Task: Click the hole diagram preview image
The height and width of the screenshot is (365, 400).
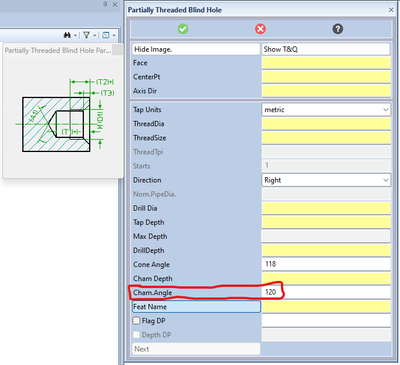Action: click(65, 115)
